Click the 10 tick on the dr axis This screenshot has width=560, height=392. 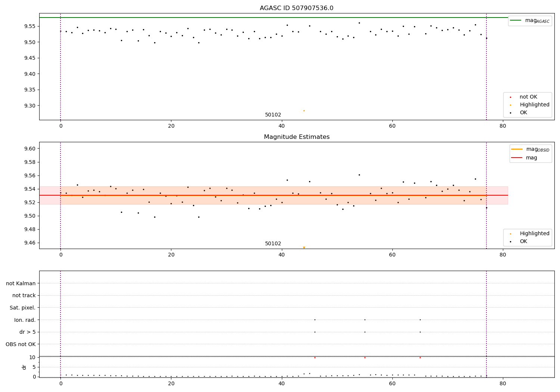(32, 357)
